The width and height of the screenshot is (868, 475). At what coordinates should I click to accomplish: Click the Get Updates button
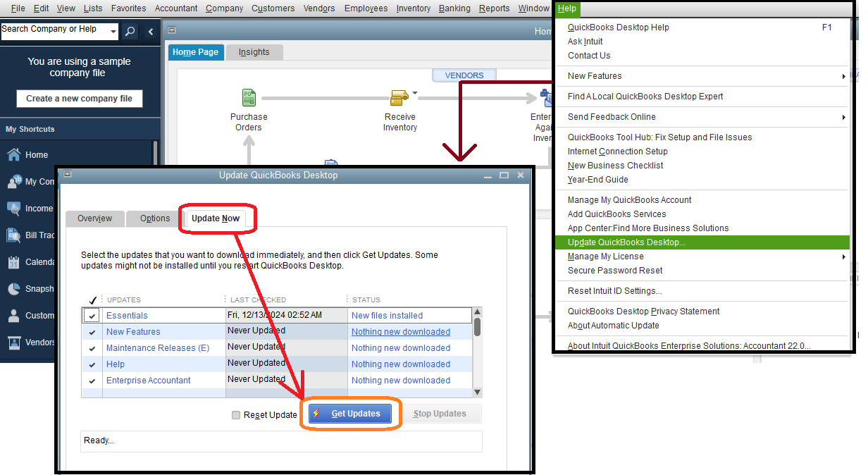(350, 414)
